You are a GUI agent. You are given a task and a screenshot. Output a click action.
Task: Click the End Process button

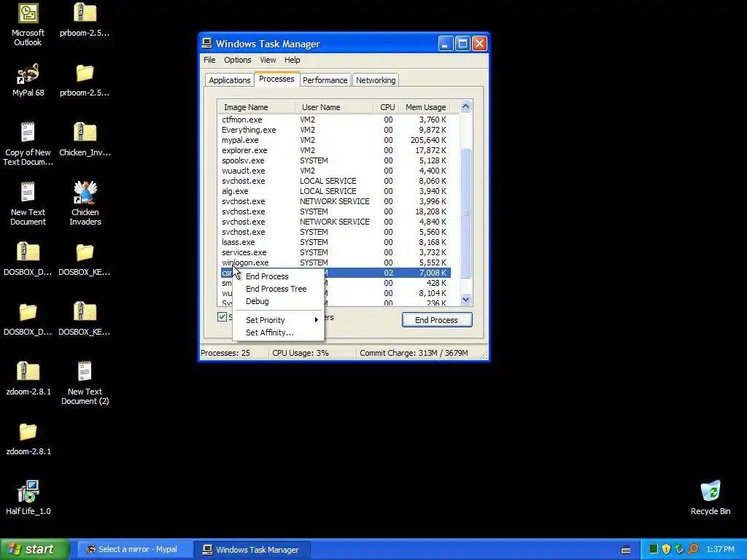(437, 320)
